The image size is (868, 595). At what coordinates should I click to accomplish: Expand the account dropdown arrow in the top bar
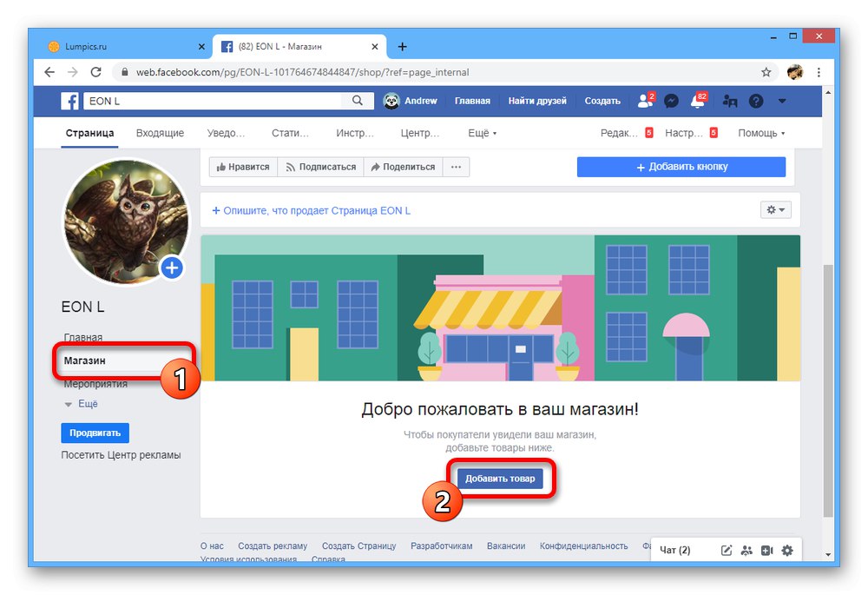(782, 101)
